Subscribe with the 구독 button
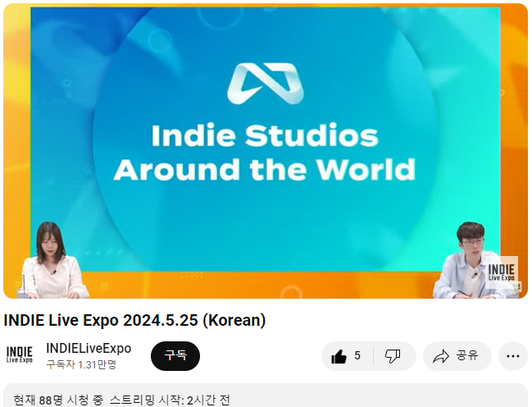 tap(175, 355)
